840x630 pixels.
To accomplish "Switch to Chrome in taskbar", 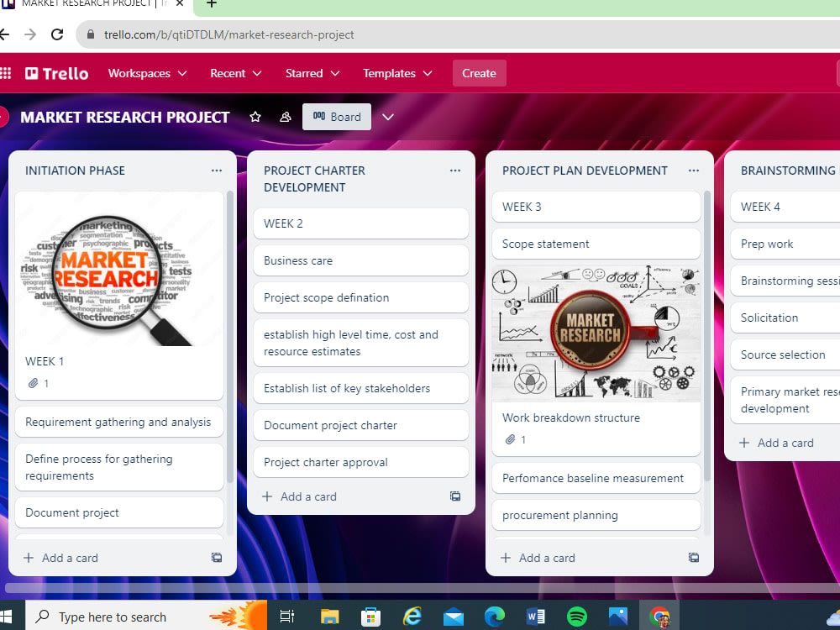I will pos(659,617).
